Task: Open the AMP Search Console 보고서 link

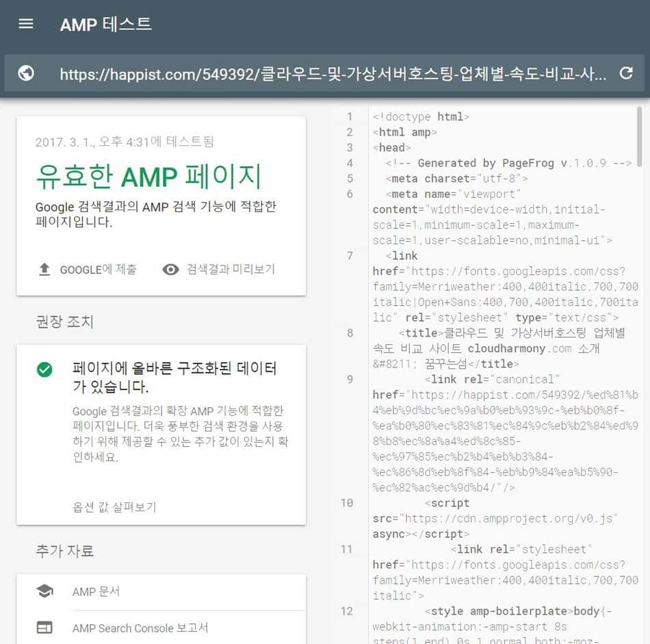Action: (x=138, y=628)
